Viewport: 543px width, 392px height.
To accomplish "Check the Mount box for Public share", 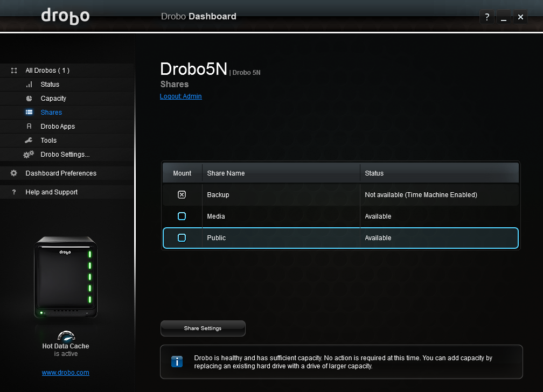I will pos(182,238).
